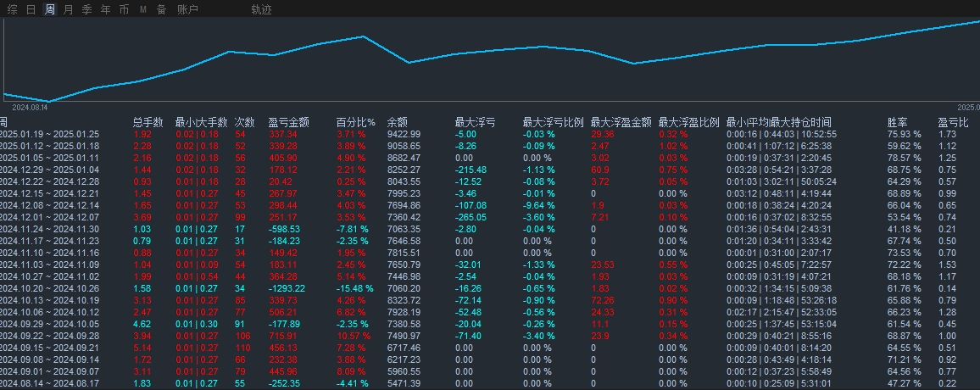Click the 2024.08.14 chart date label
Image resolution: width=980 pixels, height=390 pixels.
(30, 108)
